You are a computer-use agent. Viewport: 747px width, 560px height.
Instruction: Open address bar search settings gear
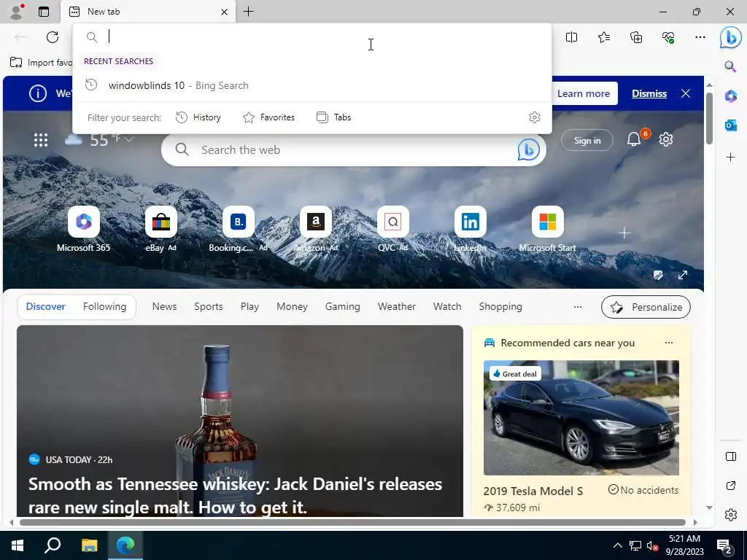point(535,117)
